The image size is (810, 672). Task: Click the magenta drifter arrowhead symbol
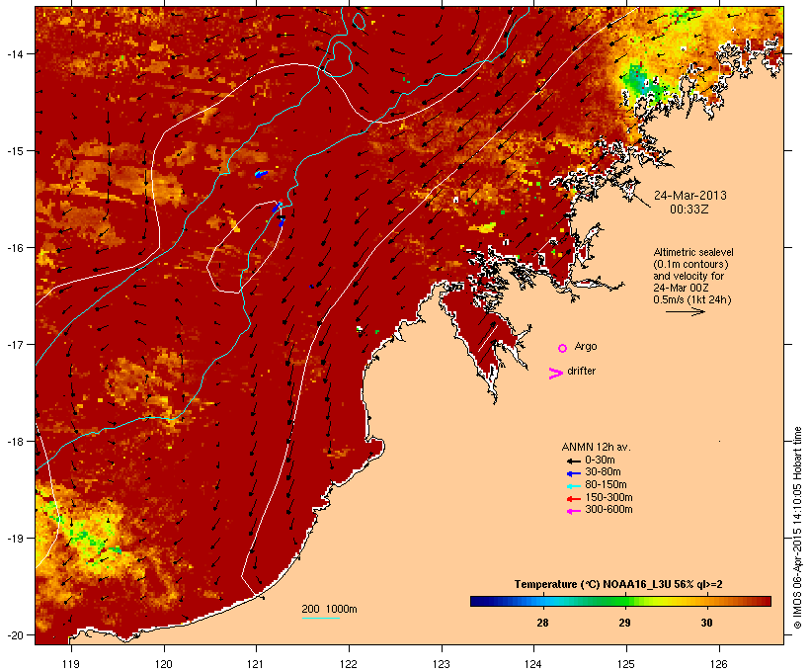point(555,374)
